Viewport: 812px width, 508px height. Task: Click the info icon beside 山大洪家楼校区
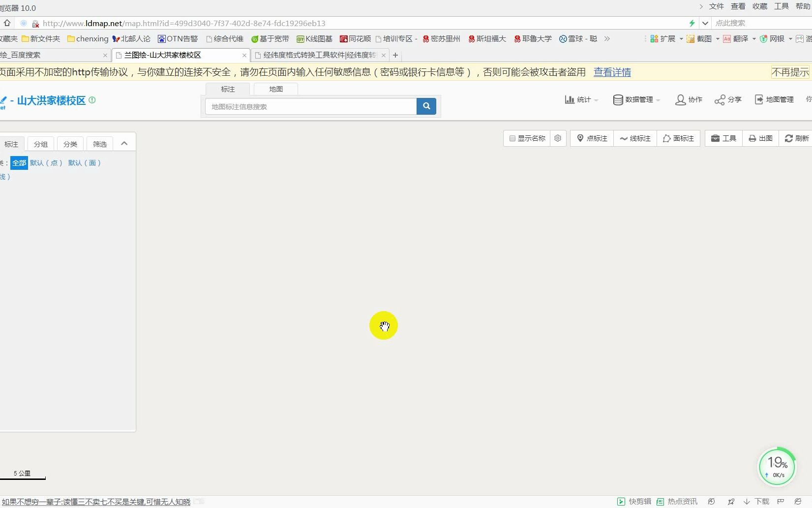[x=92, y=100]
